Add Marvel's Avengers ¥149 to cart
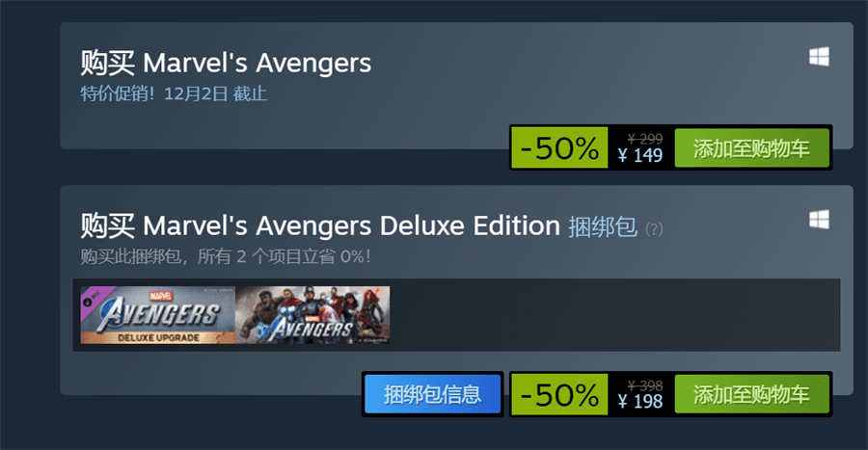The width and height of the screenshot is (868, 450). point(751,147)
